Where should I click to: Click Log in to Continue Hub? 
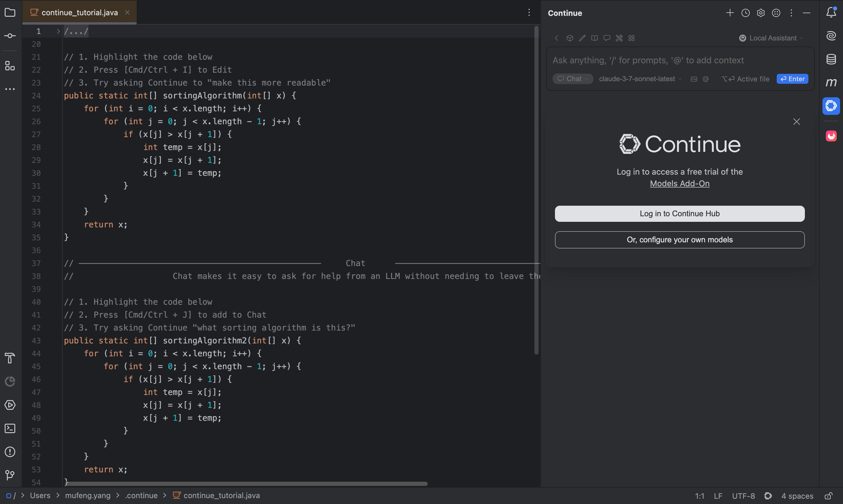679,213
